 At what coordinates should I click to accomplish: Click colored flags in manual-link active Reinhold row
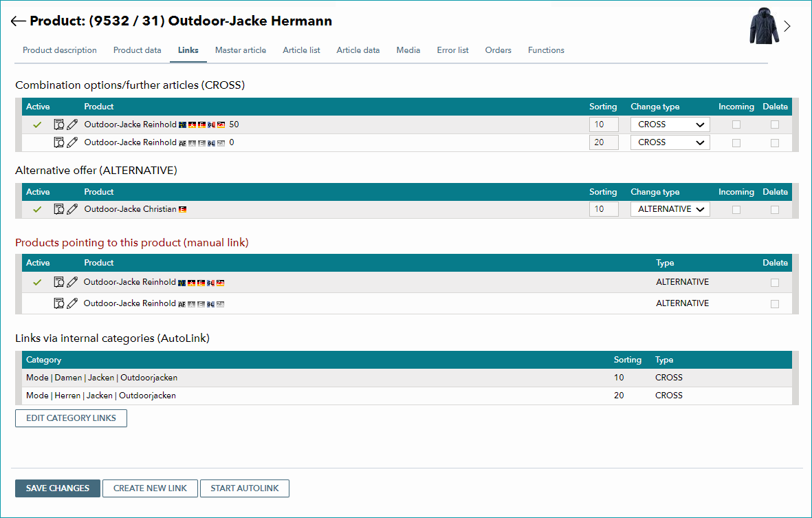coord(201,283)
